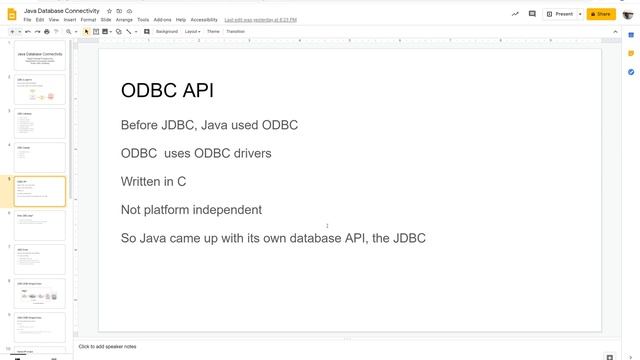Open the View menu
640x360 pixels.
(x=54, y=20)
